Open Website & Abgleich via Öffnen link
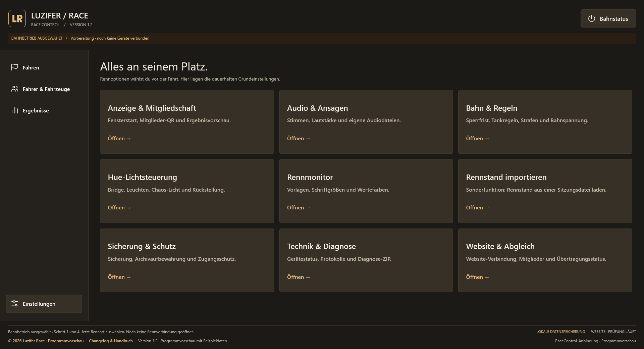The image size is (644, 349). pyautogui.click(x=477, y=277)
